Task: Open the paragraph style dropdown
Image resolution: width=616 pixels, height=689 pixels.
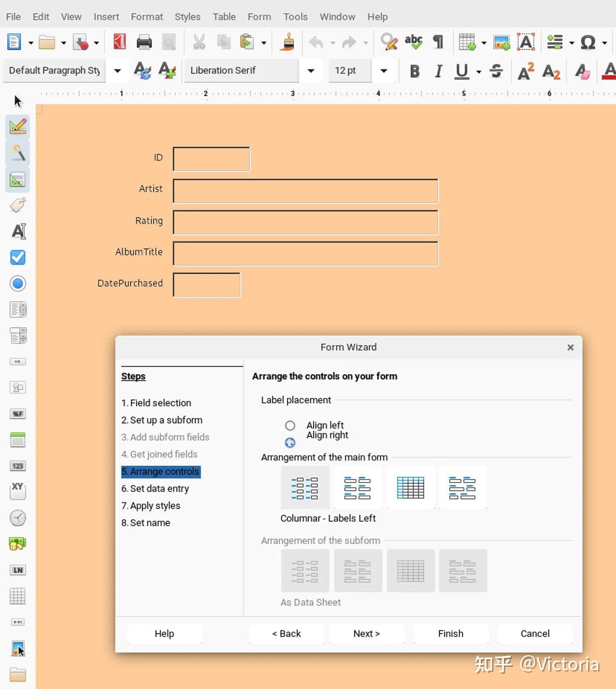Action: pos(117,70)
